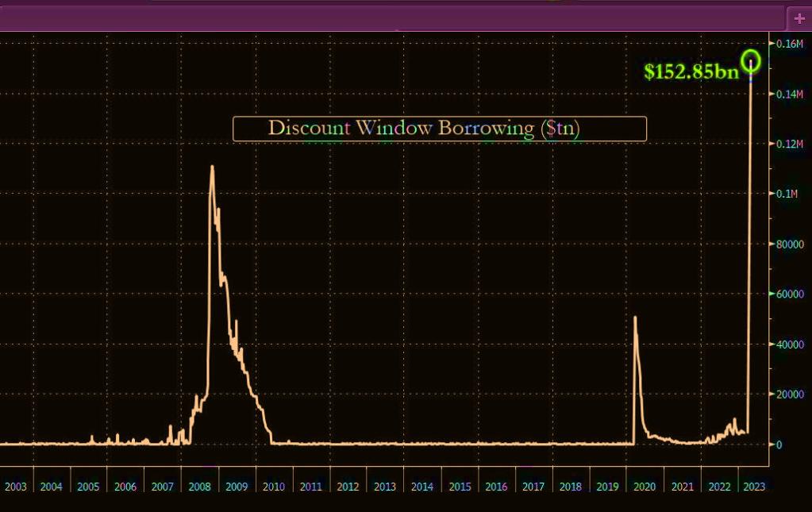Click the top of the 2008 borrowing spike
Viewport: 812px width, 512px height.
pyautogui.click(x=212, y=167)
